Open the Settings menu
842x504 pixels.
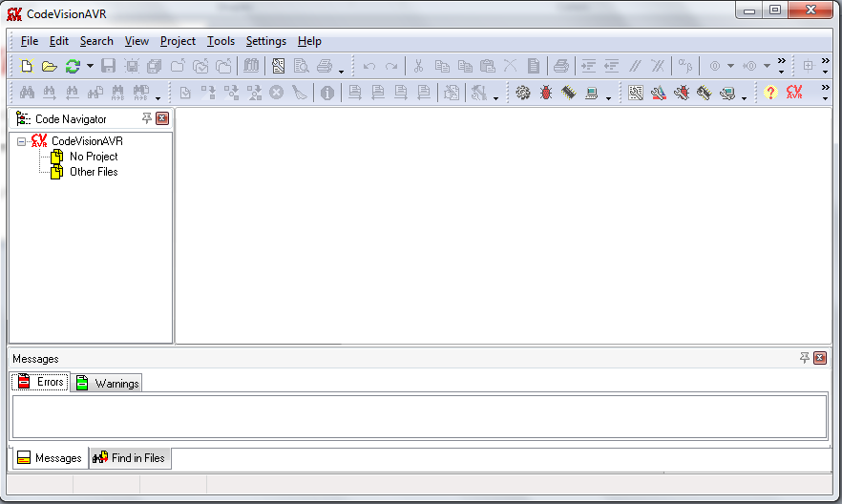pos(265,41)
